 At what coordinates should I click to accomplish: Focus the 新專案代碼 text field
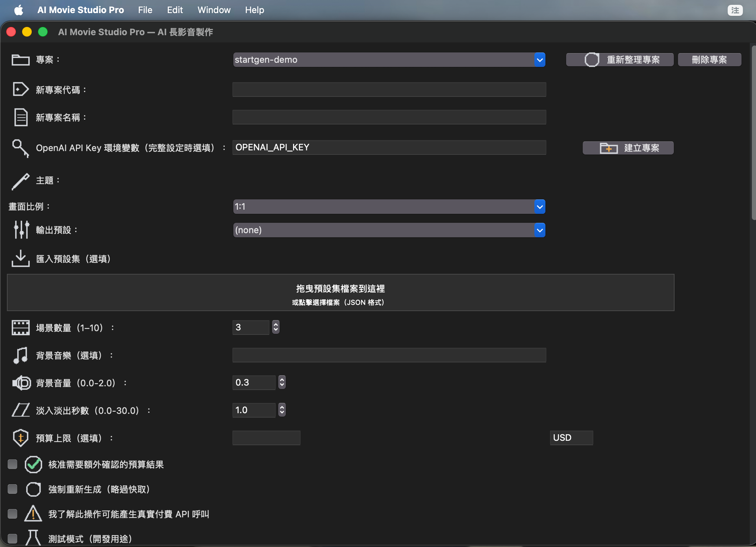tap(389, 90)
